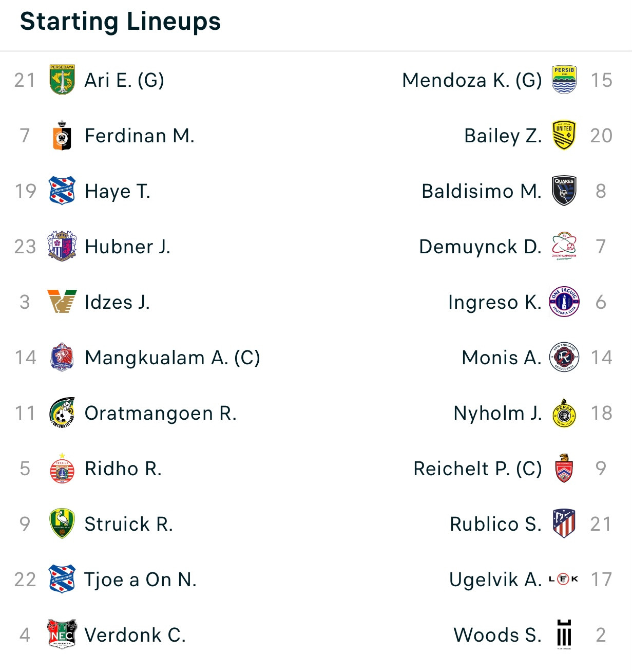Open captain Mangkualam A. player page

tap(172, 358)
